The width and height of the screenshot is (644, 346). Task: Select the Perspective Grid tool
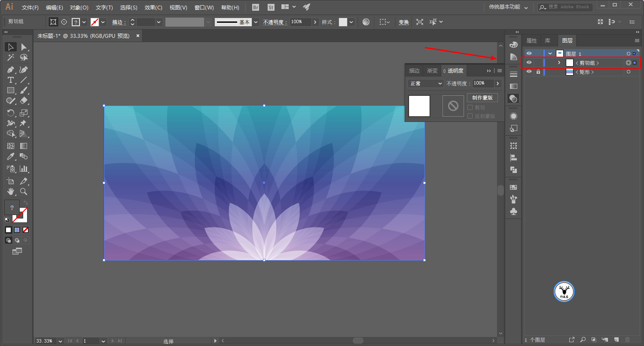click(24, 134)
